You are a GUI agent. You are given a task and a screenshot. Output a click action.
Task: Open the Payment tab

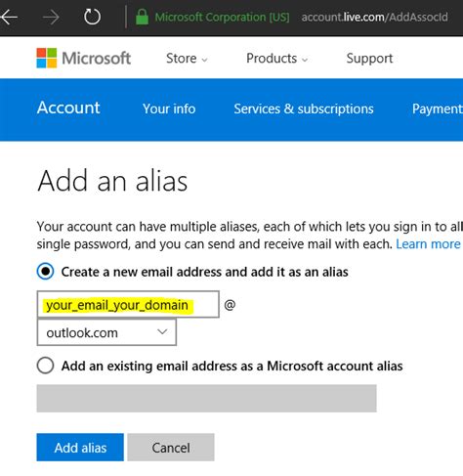[x=438, y=108]
